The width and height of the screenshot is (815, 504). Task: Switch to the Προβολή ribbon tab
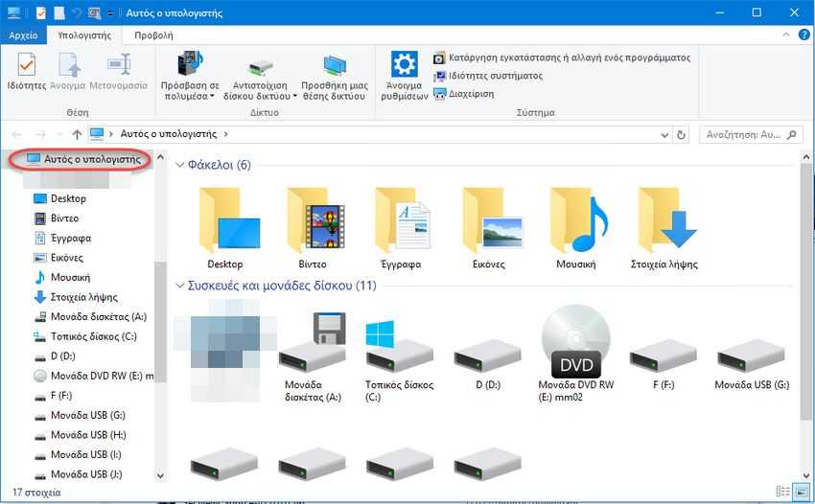click(x=153, y=35)
